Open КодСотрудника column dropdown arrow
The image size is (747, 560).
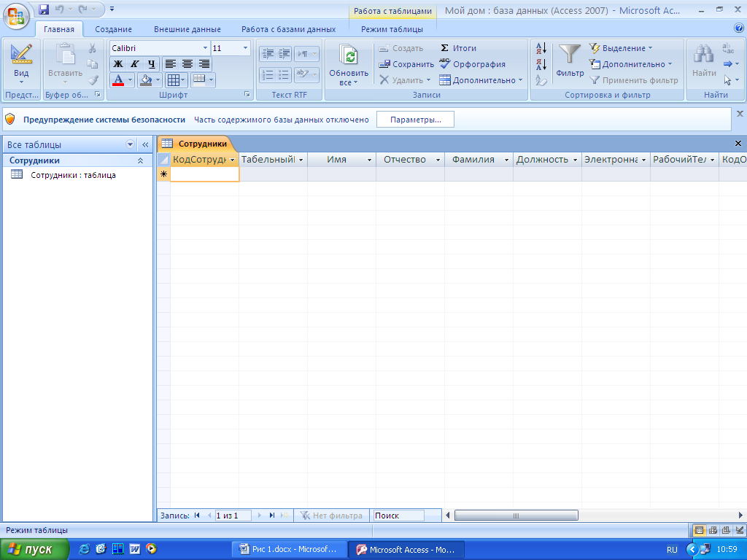pos(233,160)
